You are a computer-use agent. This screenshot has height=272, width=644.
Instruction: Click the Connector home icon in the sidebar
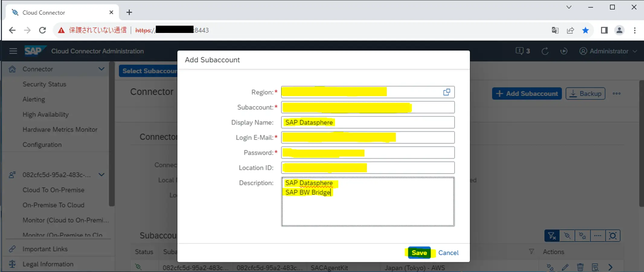pyautogui.click(x=12, y=69)
